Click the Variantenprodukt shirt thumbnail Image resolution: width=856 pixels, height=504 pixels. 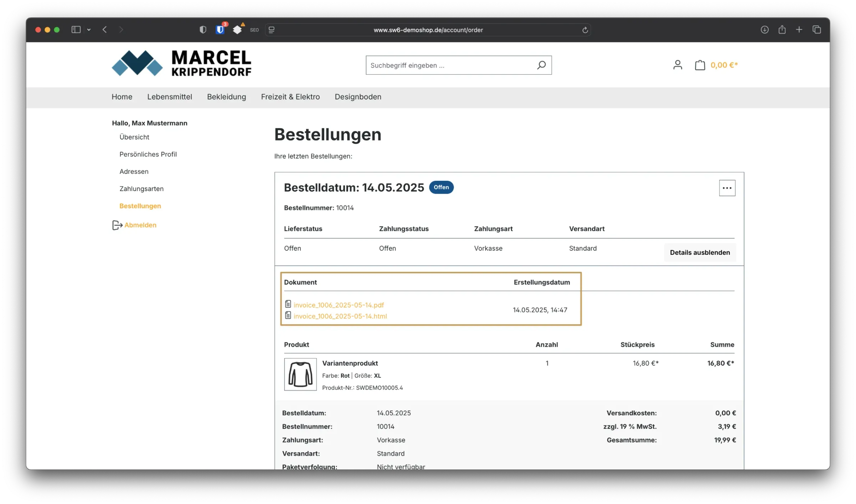click(x=300, y=375)
